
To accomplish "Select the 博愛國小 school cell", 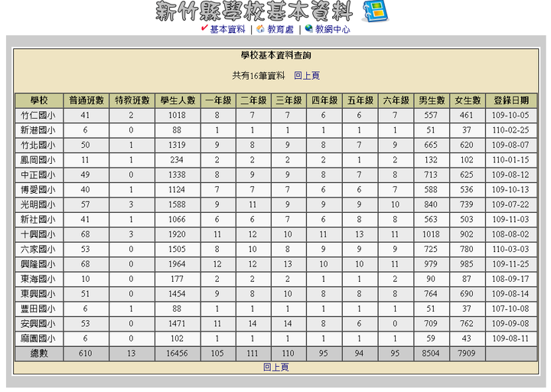I will click(39, 190).
